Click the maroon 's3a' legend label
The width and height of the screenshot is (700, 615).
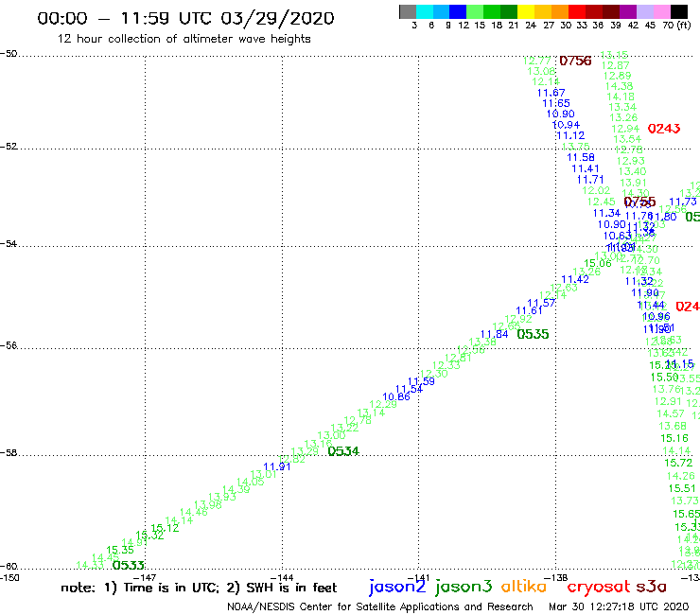click(651, 587)
